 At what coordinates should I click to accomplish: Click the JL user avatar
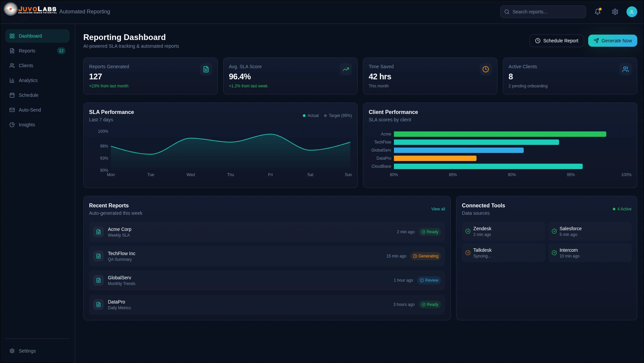tap(632, 12)
